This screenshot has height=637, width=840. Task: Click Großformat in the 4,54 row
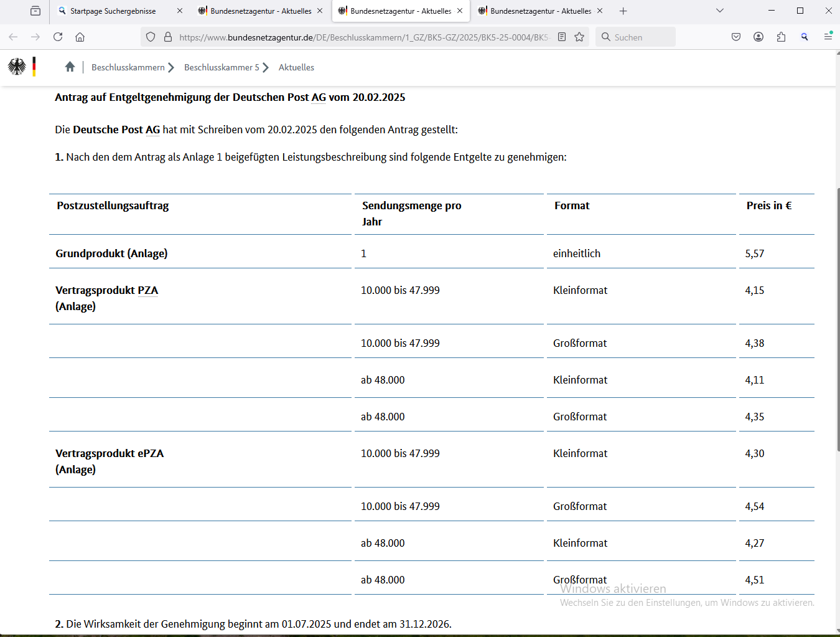(580, 506)
